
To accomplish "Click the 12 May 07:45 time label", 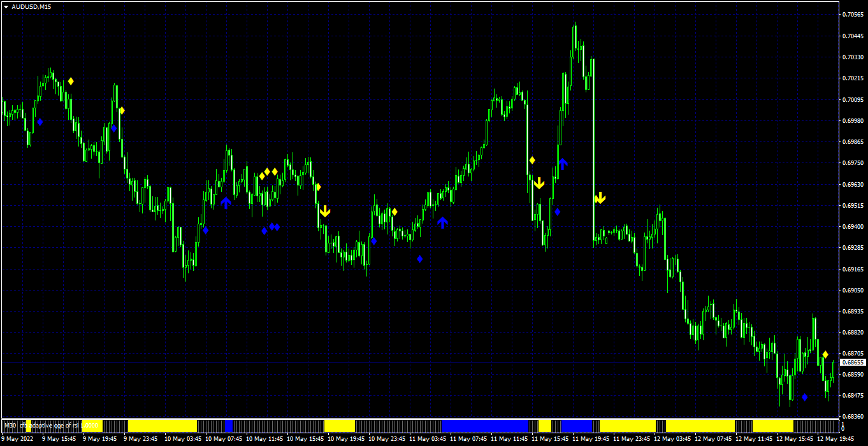I will click(x=713, y=438).
